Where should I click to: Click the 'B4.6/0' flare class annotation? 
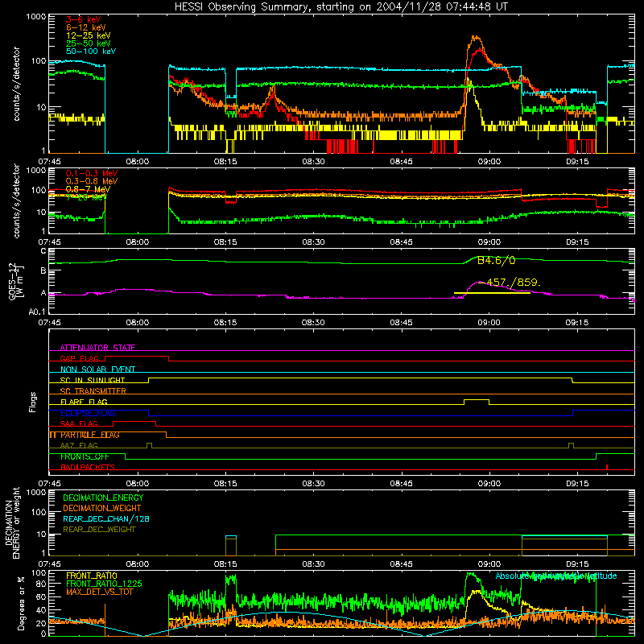click(x=496, y=260)
